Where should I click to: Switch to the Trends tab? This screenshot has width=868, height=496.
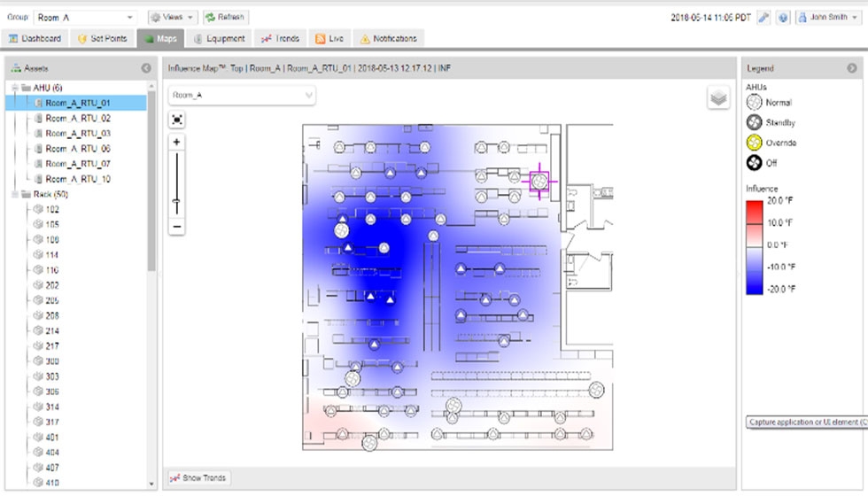coord(280,39)
